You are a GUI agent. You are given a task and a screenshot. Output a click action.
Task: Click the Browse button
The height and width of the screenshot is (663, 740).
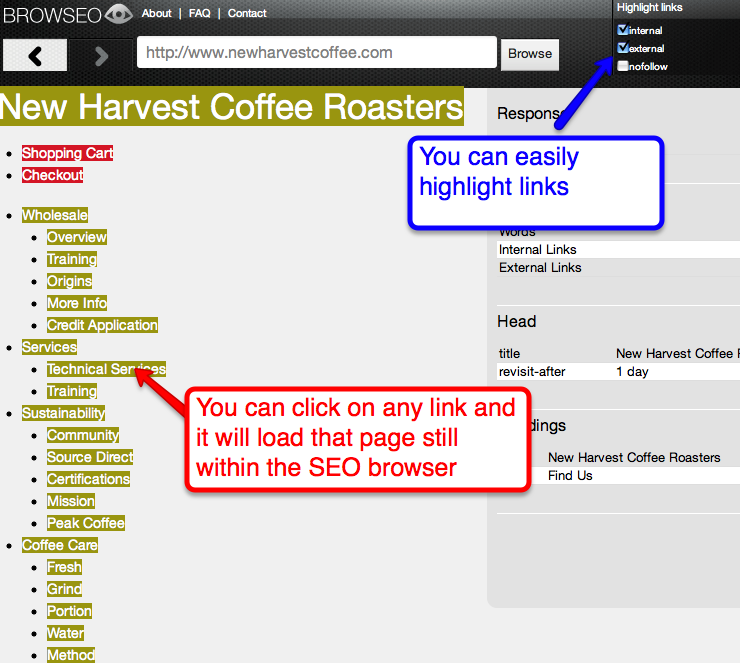tap(530, 54)
